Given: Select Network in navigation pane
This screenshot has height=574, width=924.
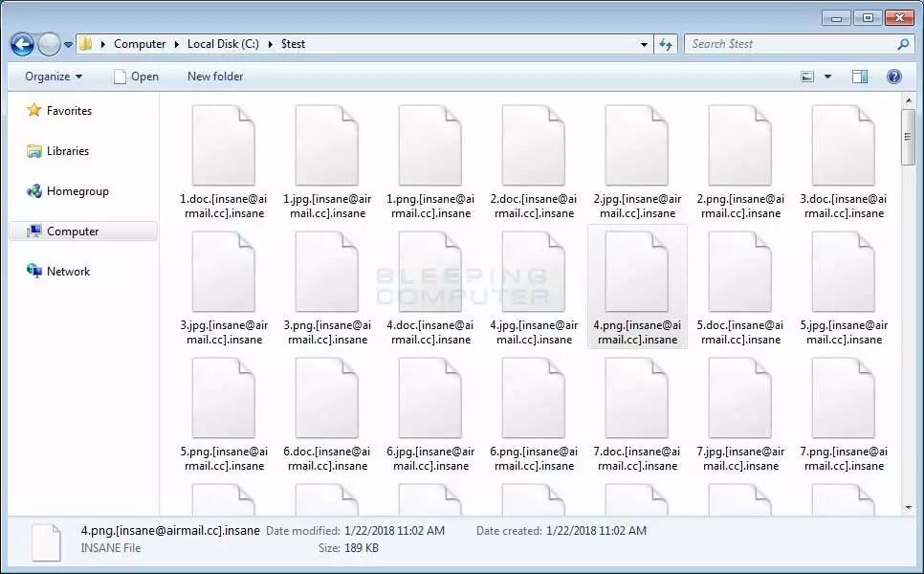Looking at the screenshot, I should click(58, 271).
